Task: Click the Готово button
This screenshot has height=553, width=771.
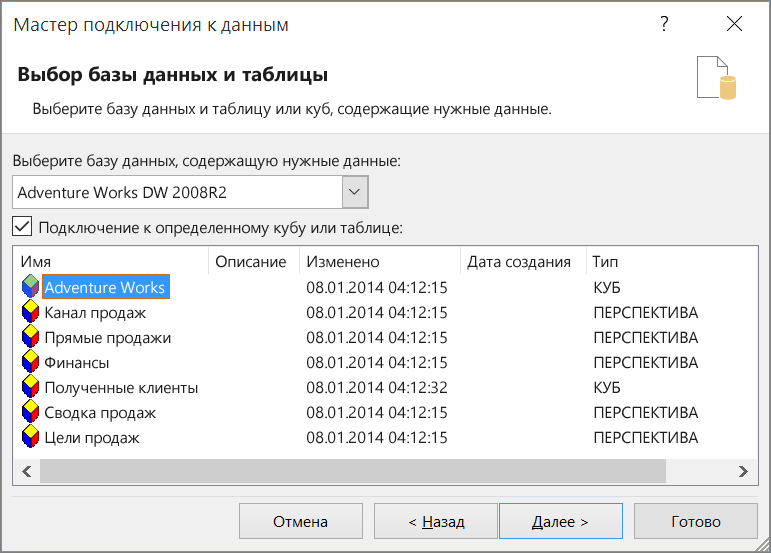Action: pyautogui.click(x=696, y=521)
